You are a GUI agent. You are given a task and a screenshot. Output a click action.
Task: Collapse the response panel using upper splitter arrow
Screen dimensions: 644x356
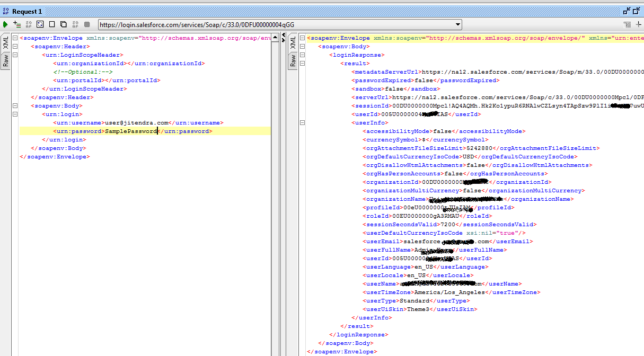pyautogui.click(x=284, y=34)
